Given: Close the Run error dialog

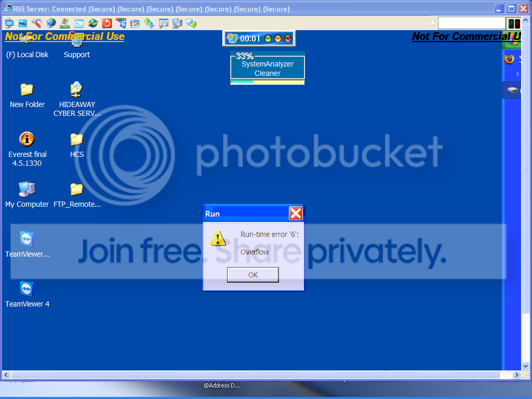Looking at the screenshot, I should pyautogui.click(x=296, y=214).
